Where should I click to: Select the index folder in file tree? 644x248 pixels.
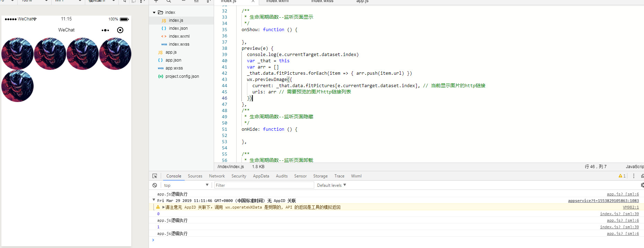click(170, 12)
